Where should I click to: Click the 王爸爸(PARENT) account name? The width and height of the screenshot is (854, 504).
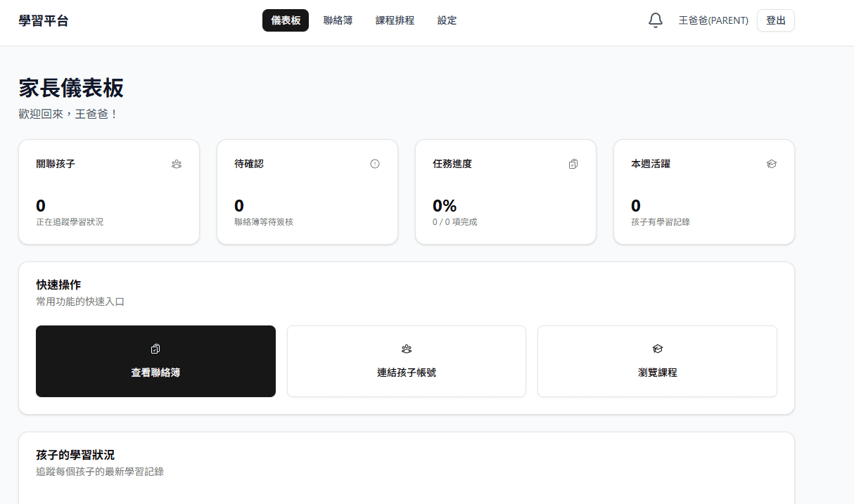713,20
